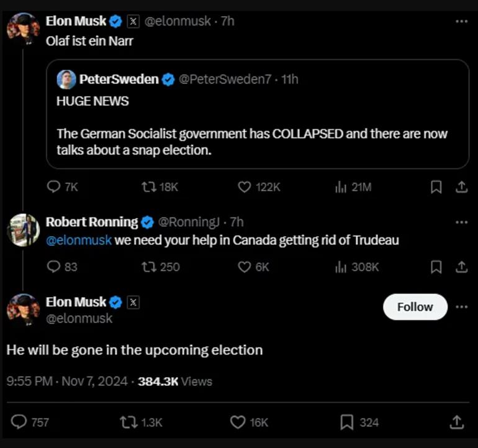Share the main post at the bottom
The height and width of the screenshot is (448, 478).
[456, 422]
